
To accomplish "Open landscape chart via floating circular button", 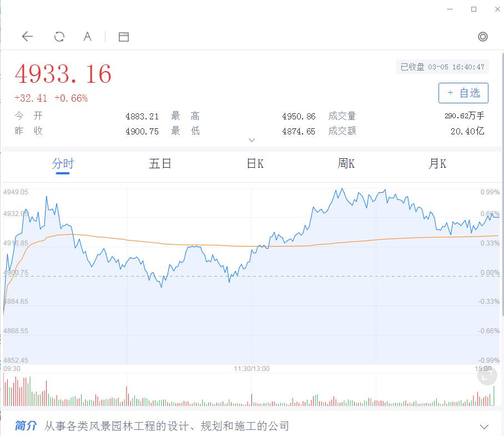I will click(x=487, y=375).
